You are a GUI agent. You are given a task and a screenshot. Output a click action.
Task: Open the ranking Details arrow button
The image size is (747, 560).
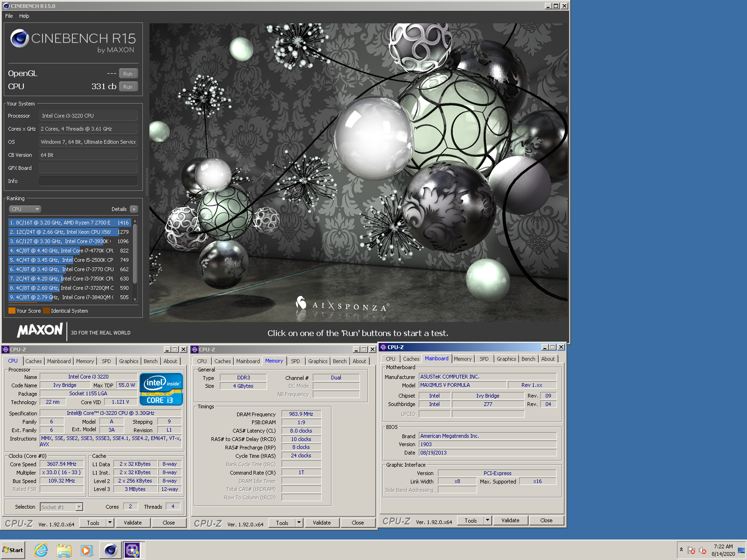(134, 209)
